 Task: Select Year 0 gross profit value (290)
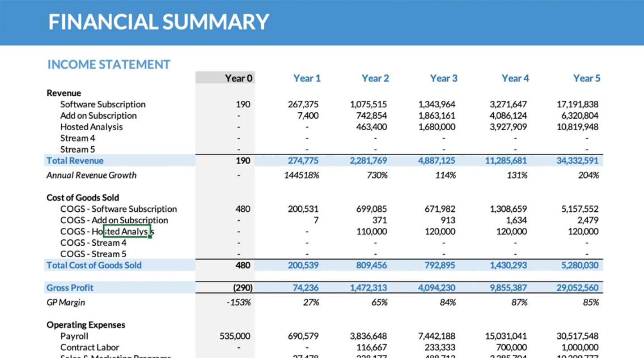click(242, 288)
